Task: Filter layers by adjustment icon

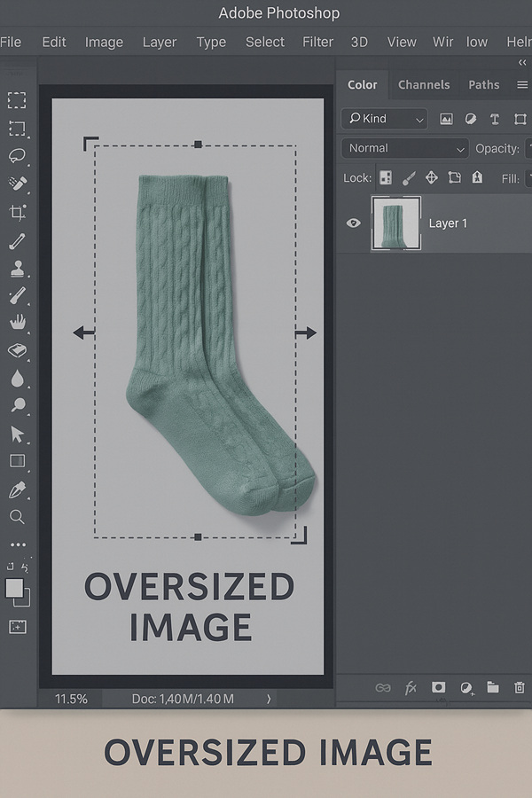Action: click(x=471, y=119)
